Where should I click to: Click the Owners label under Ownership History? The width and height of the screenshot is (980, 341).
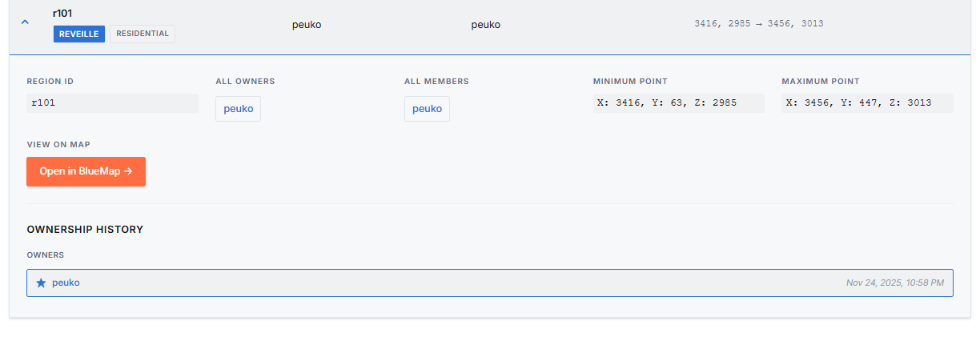pyautogui.click(x=45, y=255)
